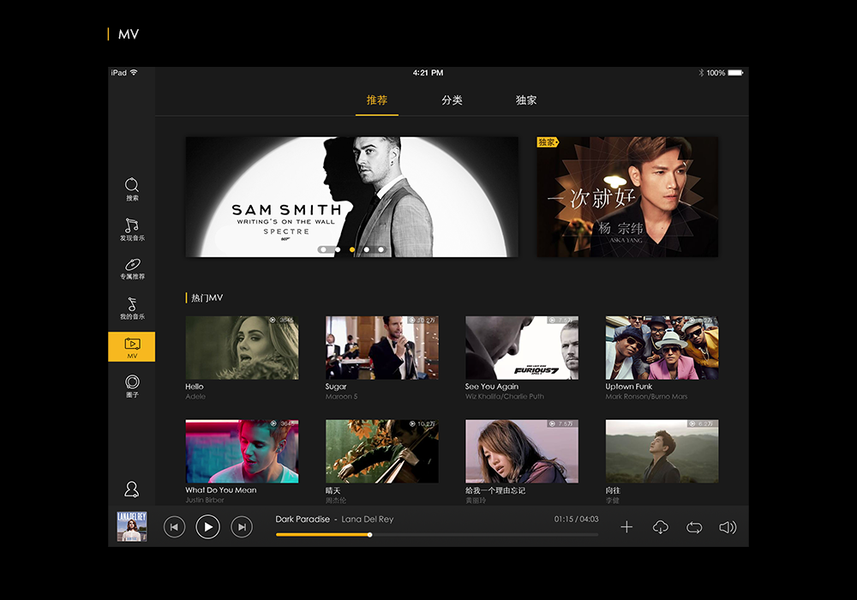Screen dimensions: 857x600
Task: Click the plus add-to-playlist icon
Action: tap(626, 527)
